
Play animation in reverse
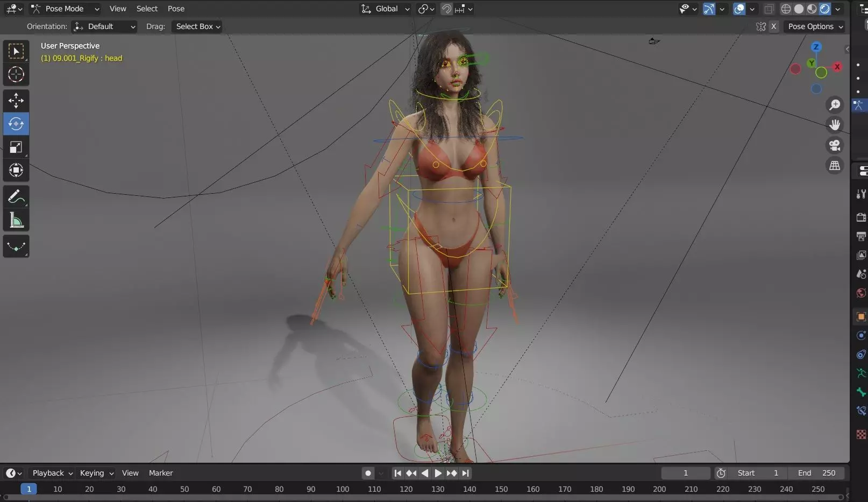tap(425, 473)
